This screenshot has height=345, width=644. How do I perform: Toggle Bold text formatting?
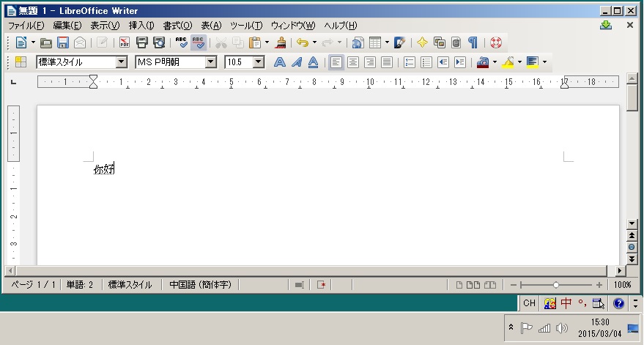click(279, 62)
